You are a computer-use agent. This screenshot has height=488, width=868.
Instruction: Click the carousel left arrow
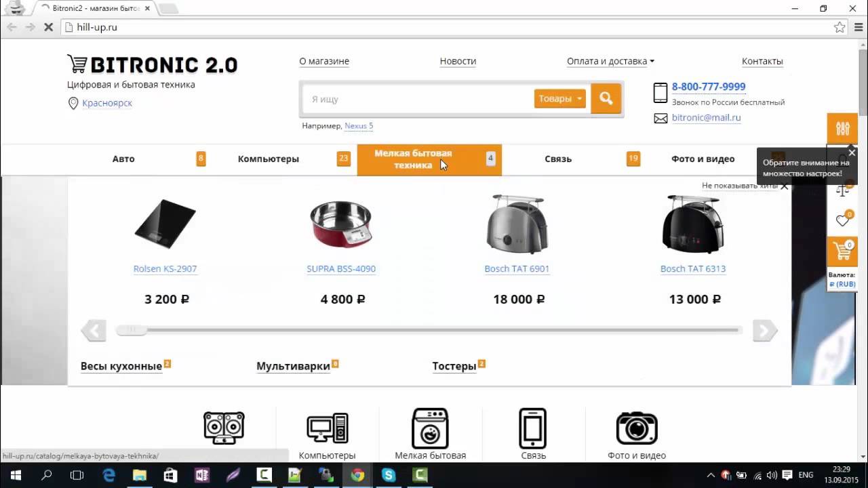(94, 331)
